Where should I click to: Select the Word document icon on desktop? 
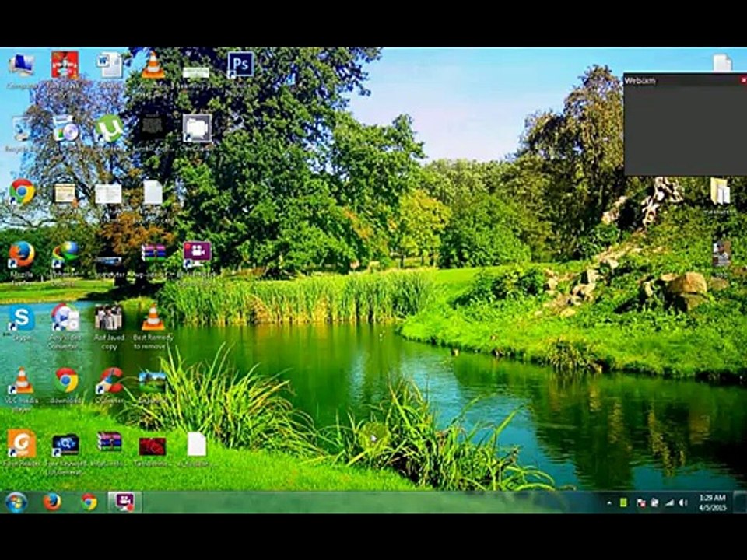110,65
